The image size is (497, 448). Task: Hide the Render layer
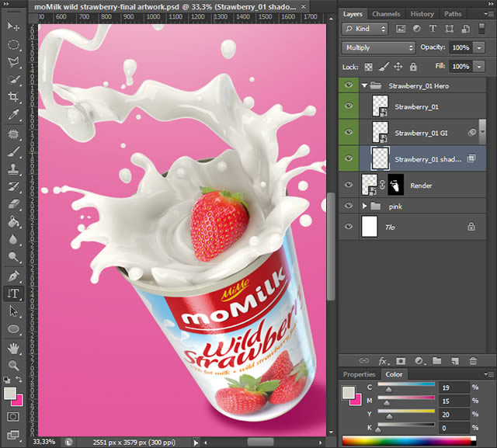point(349,184)
